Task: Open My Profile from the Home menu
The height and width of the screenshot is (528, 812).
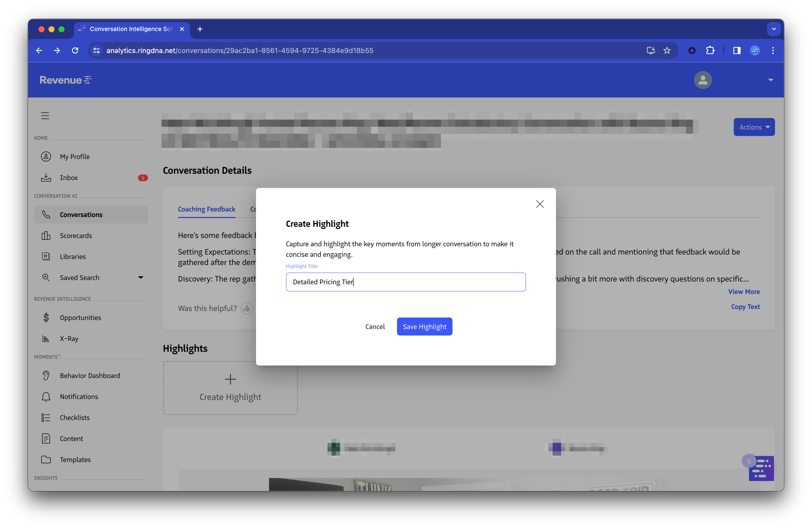Action: point(75,156)
